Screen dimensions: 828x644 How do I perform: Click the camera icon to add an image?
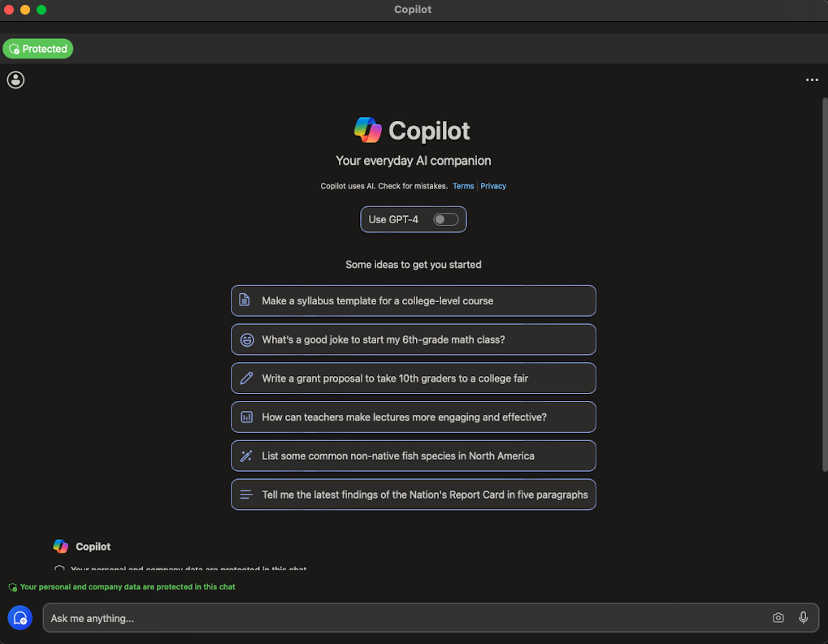[778, 618]
